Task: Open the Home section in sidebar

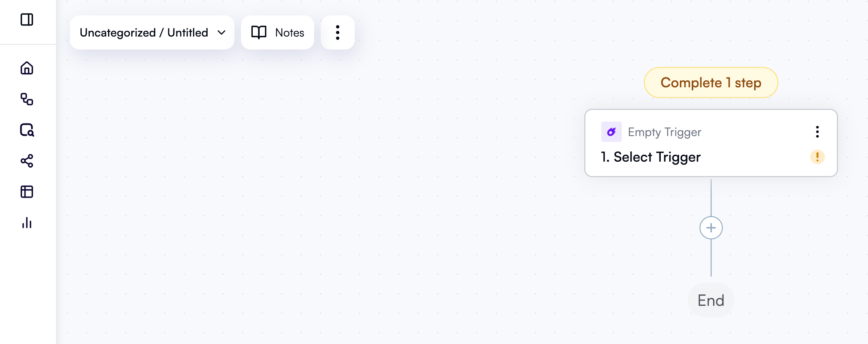Action: click(x=27, y=68)
